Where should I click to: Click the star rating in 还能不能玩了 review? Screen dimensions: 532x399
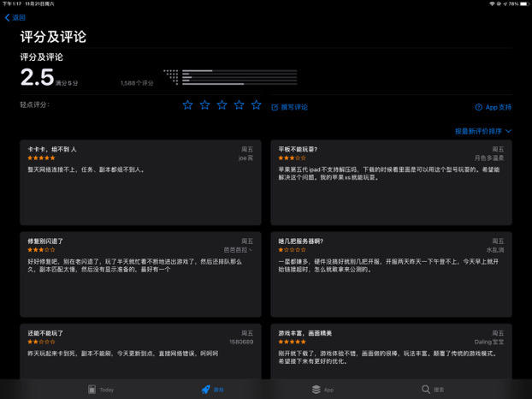(41, 342)
